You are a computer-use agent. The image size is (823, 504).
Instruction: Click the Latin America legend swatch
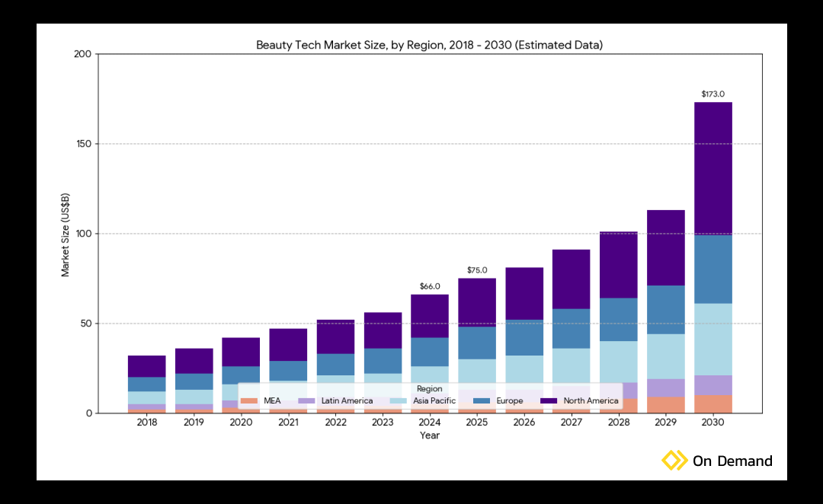[x=306, y=400]
